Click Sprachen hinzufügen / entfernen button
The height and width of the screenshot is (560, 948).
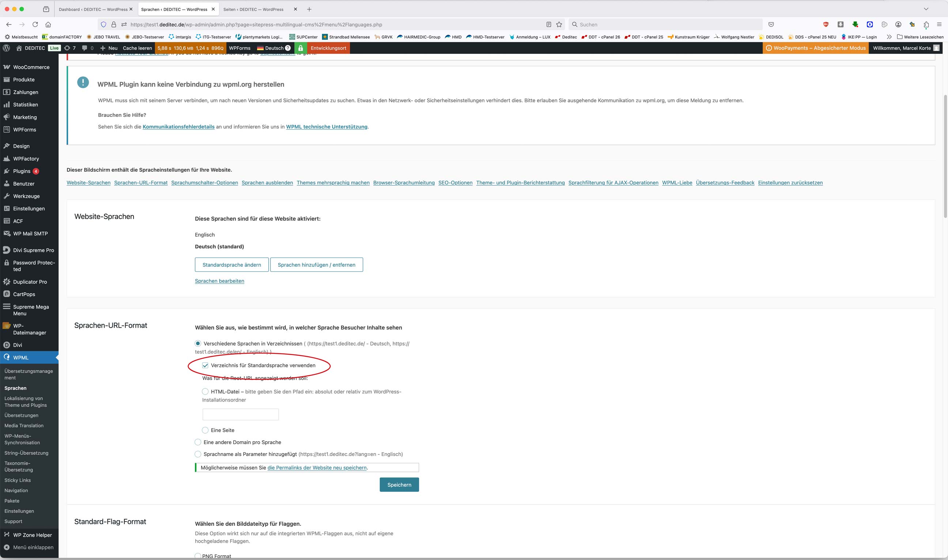coord(317,264)
